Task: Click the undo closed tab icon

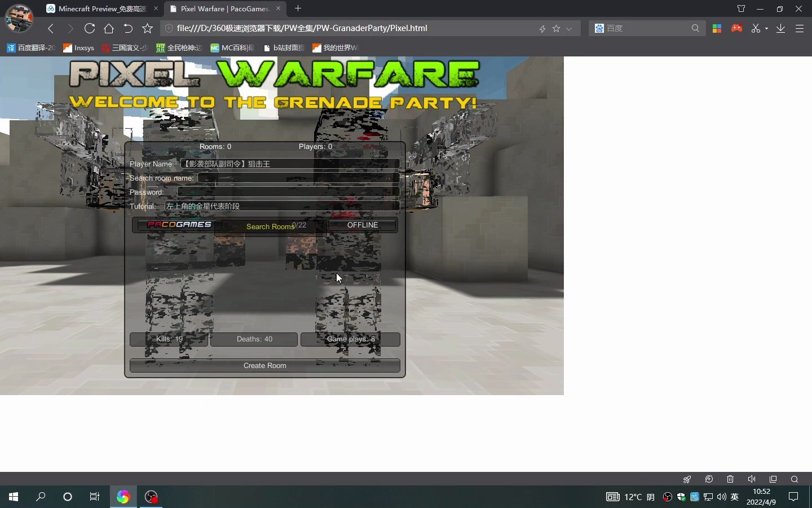Action: coord(128,28)
